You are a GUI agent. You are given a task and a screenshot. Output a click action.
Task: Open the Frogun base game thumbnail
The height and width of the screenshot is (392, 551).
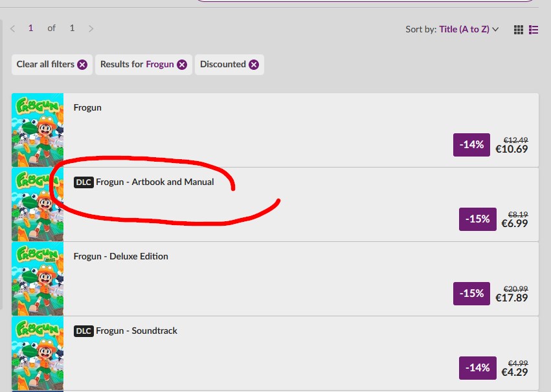(38, 130)
